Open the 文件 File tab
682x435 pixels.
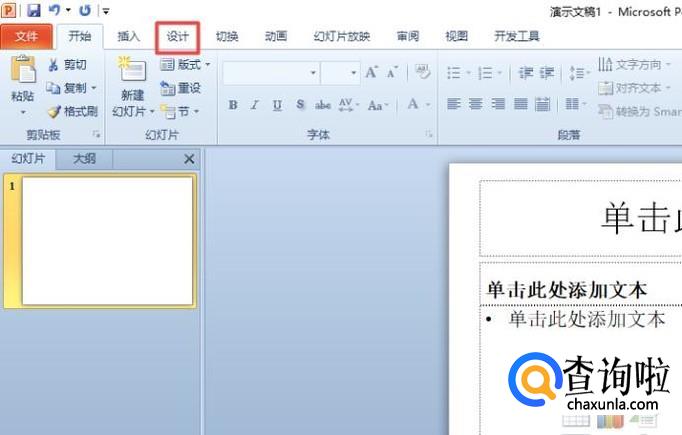(26, 37)
